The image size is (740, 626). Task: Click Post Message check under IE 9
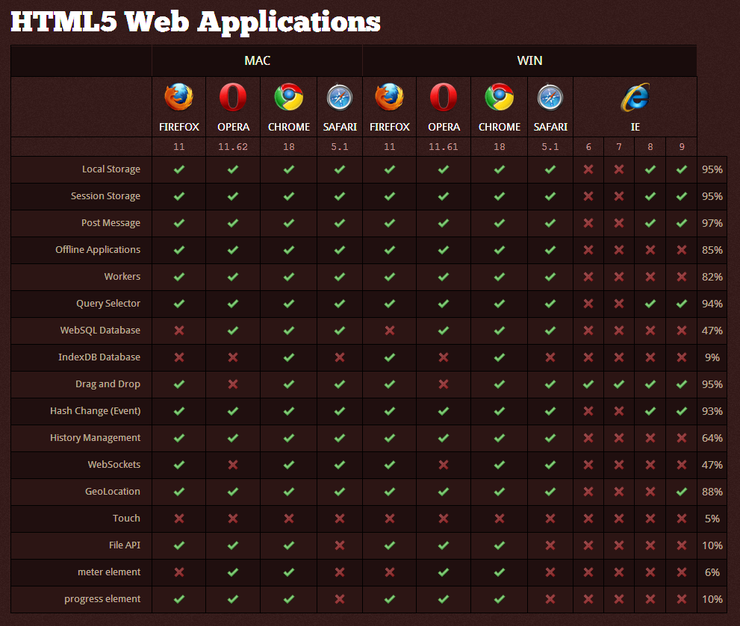point(681,223)
